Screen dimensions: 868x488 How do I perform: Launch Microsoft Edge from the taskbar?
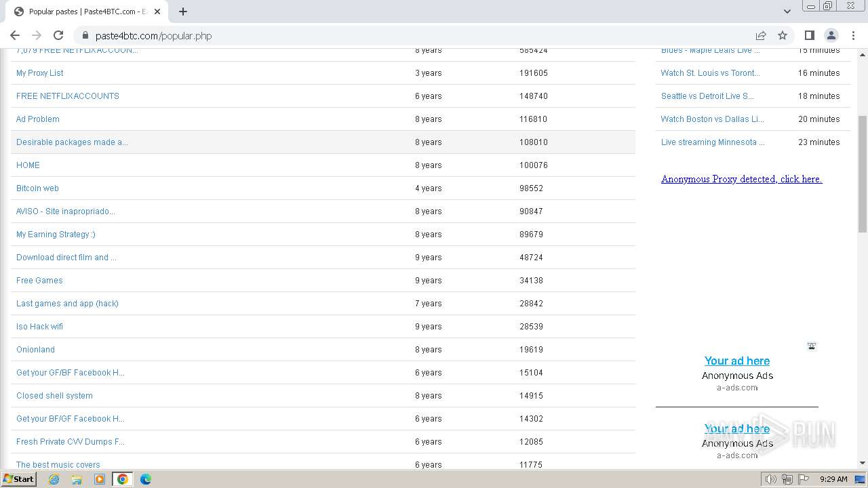[146, 479]
